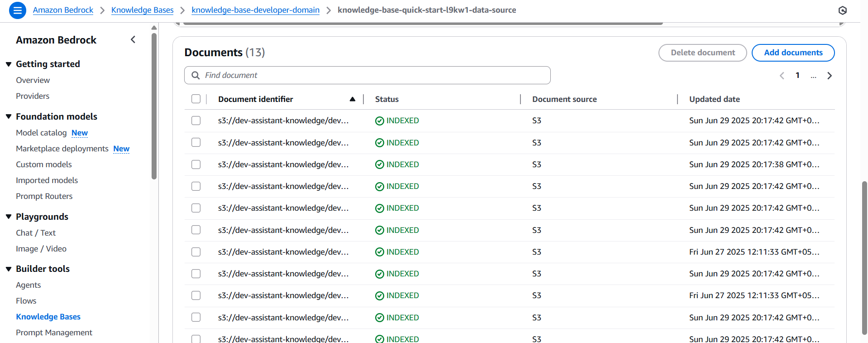Open Prompt Routers in sidebar
The height and width of the screenshot is (343, 868).
[44, 196]
